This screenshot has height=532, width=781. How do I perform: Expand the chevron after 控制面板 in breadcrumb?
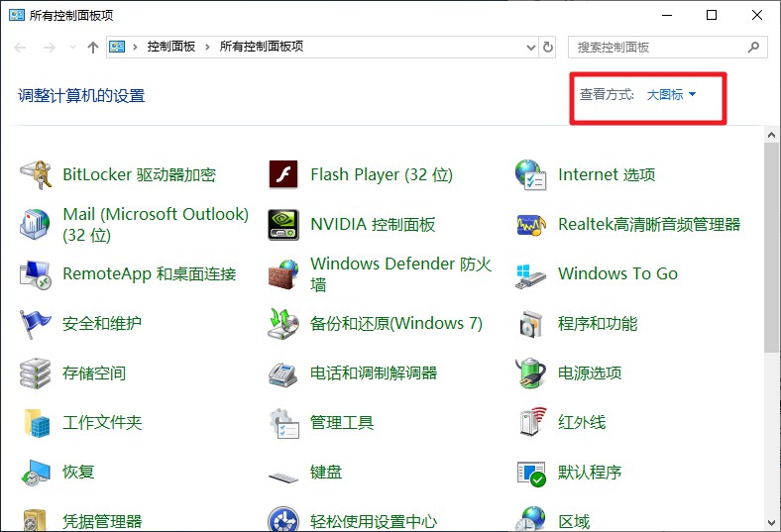(207, 48)
